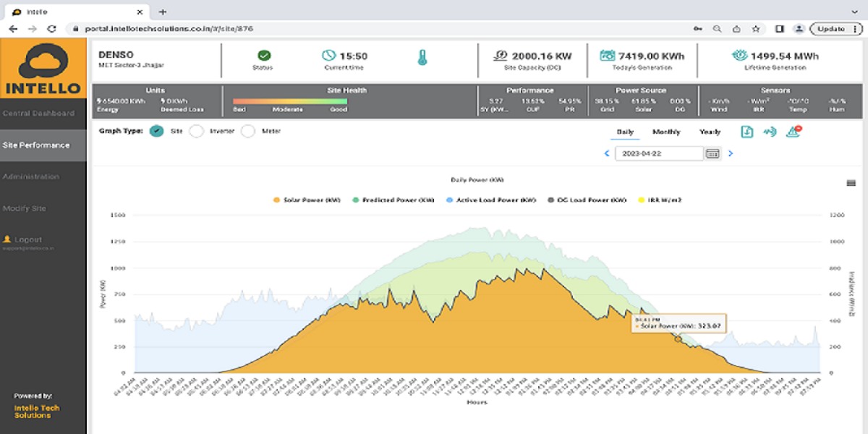The height and width of the screenshot is (434, 868).
Task: Open Administration in the sidebar
Action: pyautogui.click(x=43, y=177)
